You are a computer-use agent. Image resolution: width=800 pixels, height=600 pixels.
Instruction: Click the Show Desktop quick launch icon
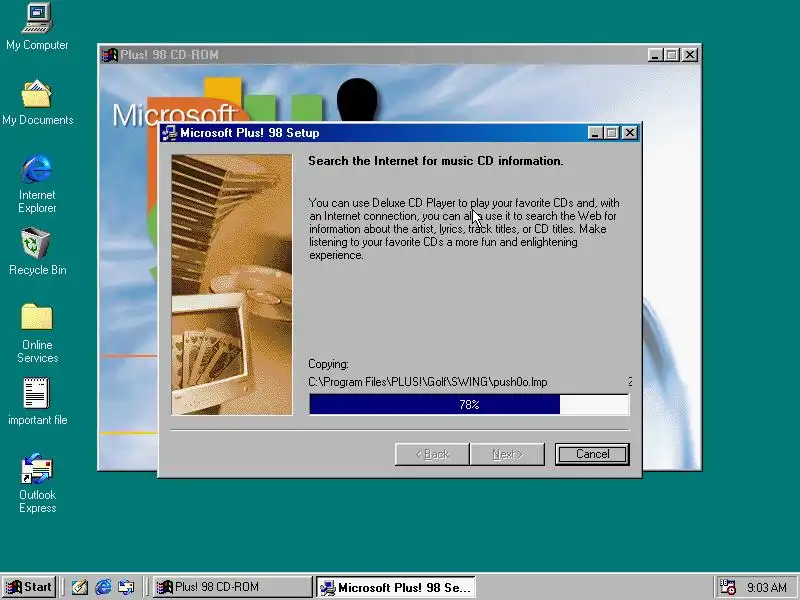pos(79,587)
